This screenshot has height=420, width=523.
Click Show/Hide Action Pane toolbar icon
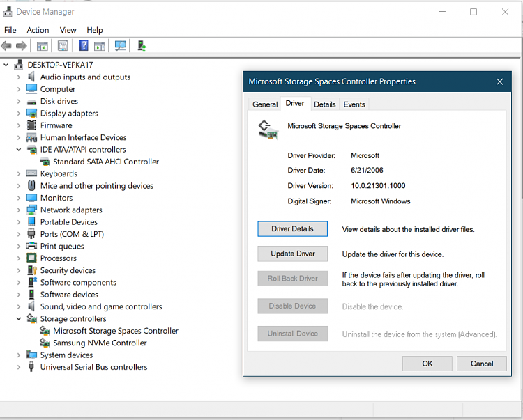(100, 46)
